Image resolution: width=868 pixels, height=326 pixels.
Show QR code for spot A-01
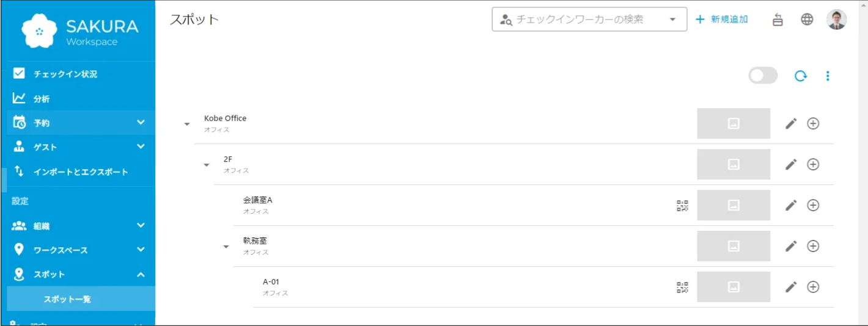tap(682, 288)
